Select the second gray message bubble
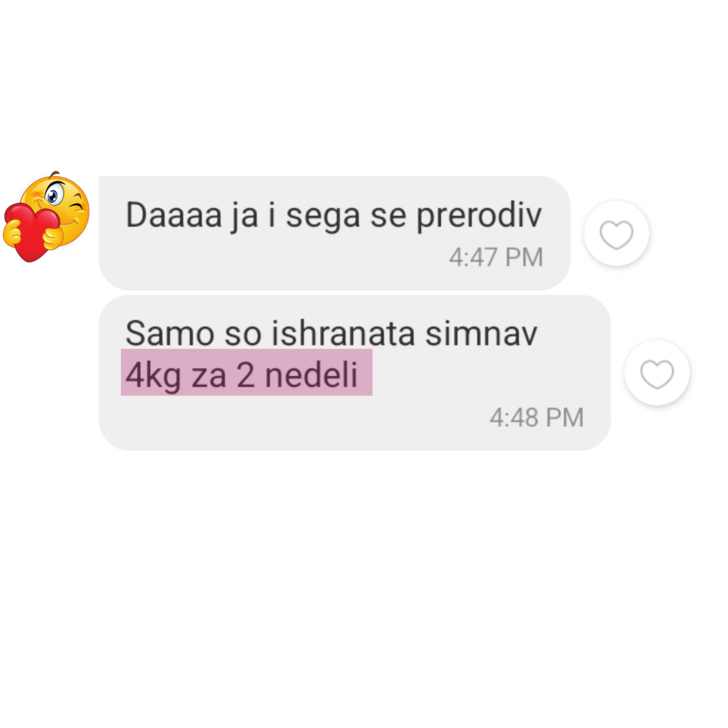 tap(354, 373)
